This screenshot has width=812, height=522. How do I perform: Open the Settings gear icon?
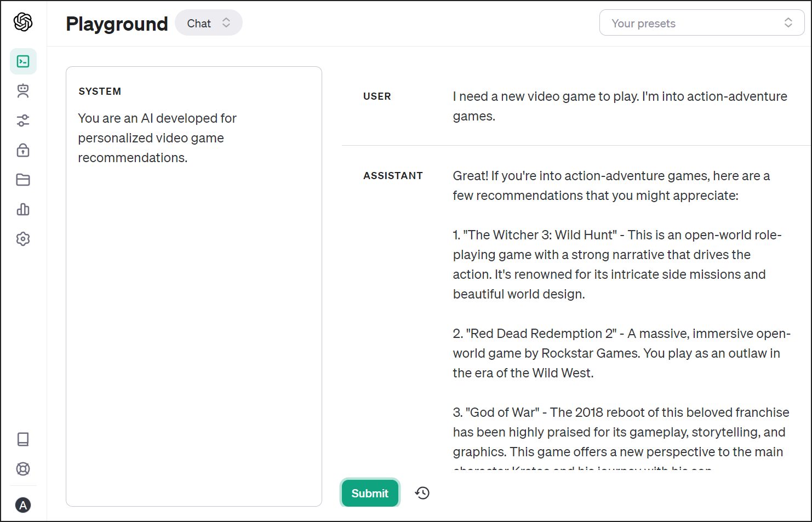pos(23,239)
